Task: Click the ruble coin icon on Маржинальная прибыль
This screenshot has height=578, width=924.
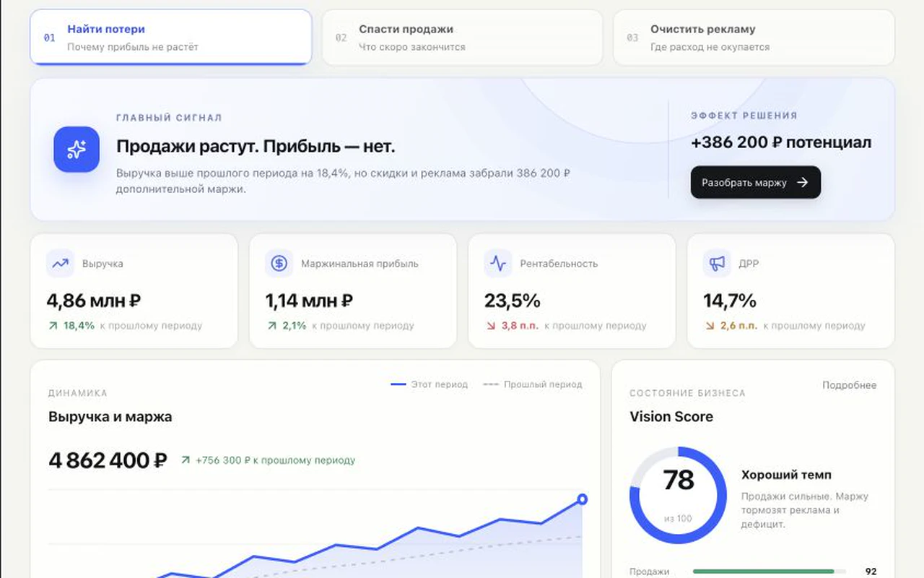Action: point(279,264)
